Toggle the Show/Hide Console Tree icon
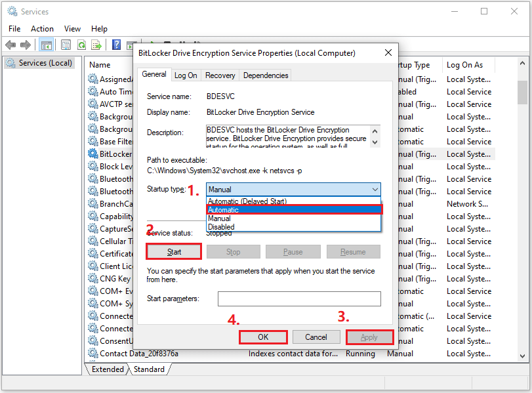 click(47, 45)
